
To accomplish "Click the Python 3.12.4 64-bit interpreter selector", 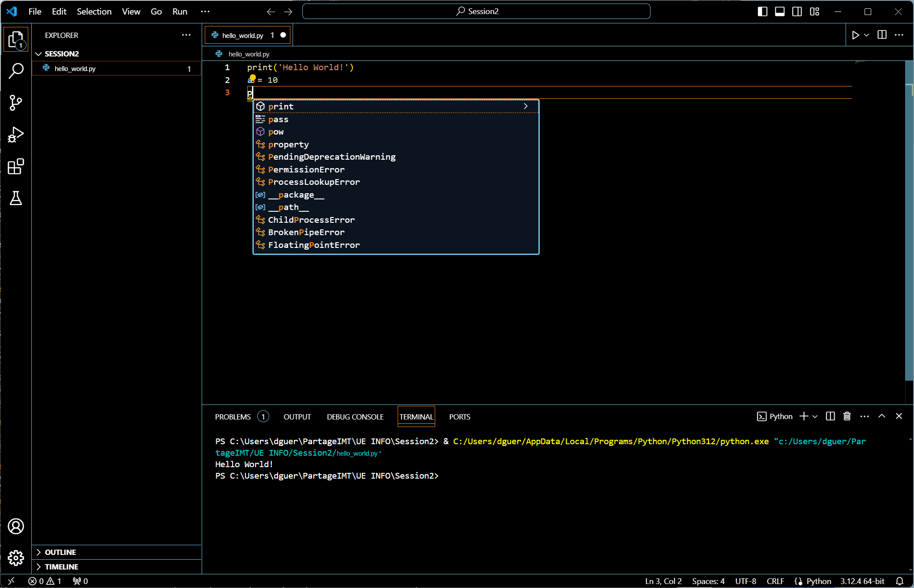I will tap(862, 581).
